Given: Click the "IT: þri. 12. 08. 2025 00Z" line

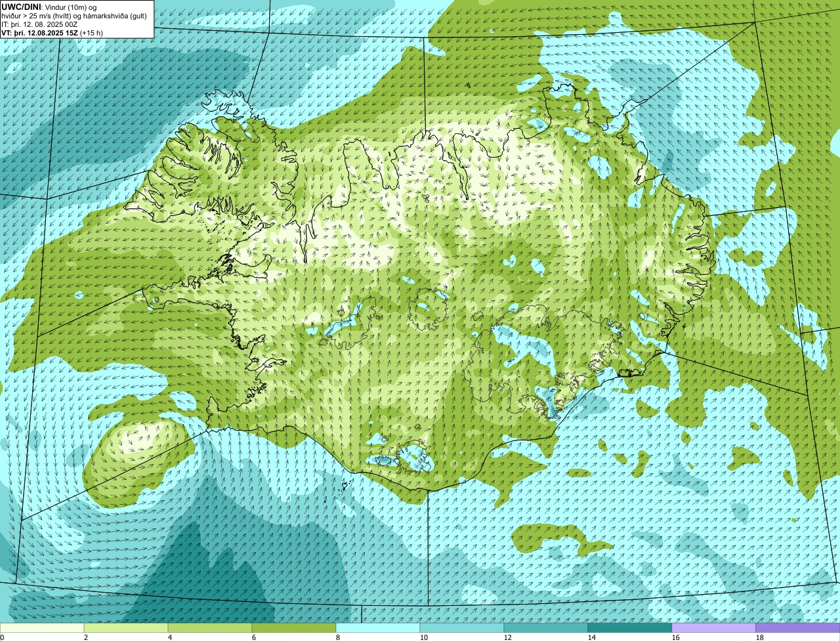Looking at the screenshot, I should click(39, 24).
